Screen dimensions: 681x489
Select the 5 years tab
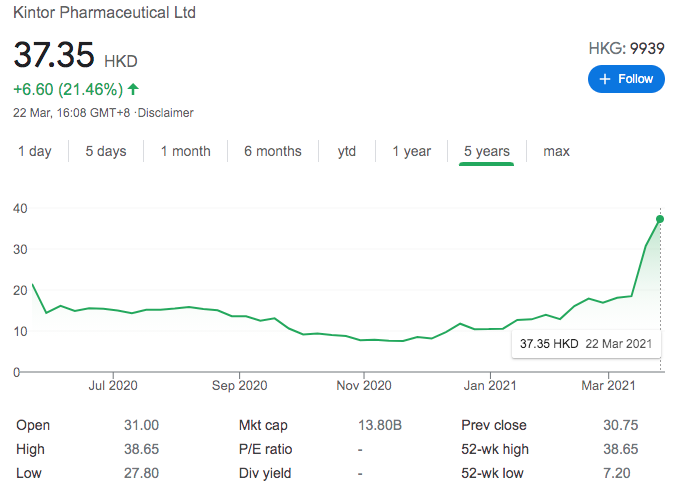tap(486, 151)
